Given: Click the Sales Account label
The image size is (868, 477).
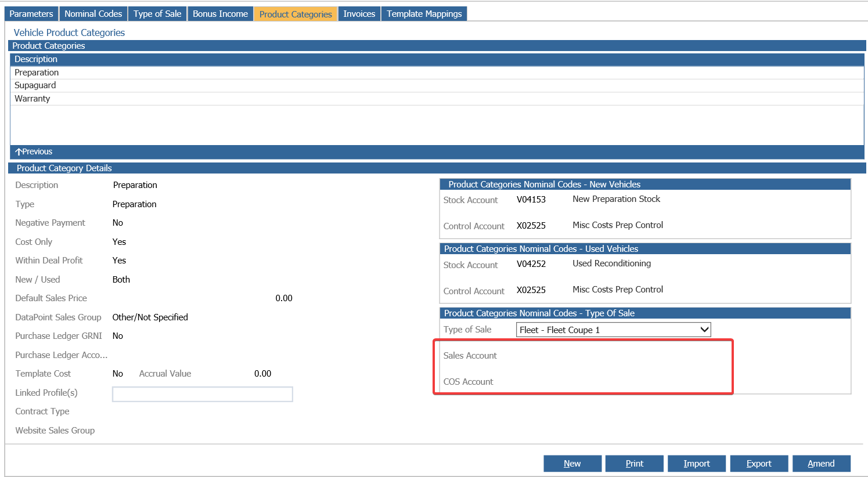Looking at the screenshot, I should 470,356.
